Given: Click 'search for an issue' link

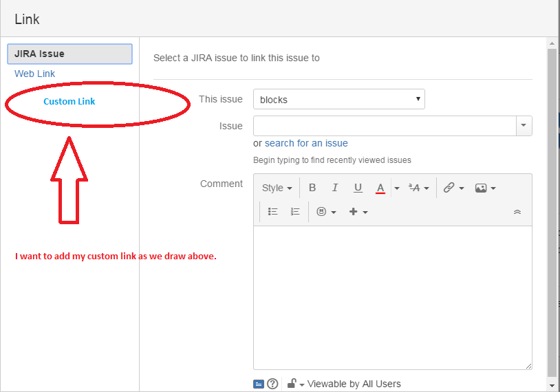Looking at the screenshot, I should (306, 143).
